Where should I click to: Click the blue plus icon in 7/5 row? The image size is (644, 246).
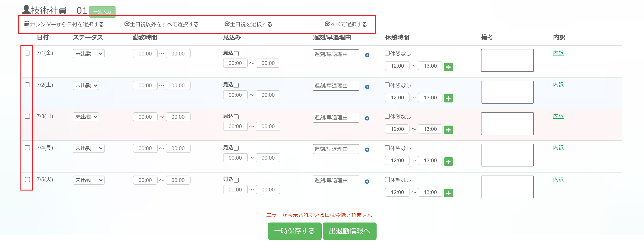pyautogui.click(x=367, y=182)
